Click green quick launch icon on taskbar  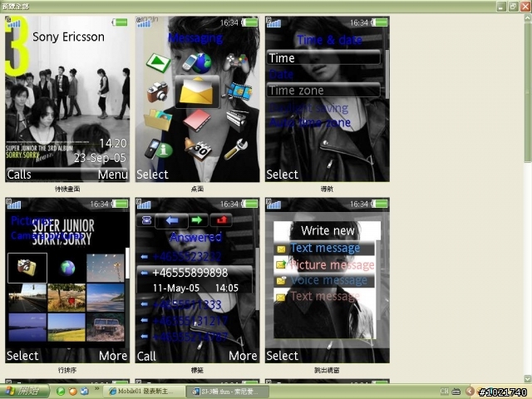pos(61,392)
